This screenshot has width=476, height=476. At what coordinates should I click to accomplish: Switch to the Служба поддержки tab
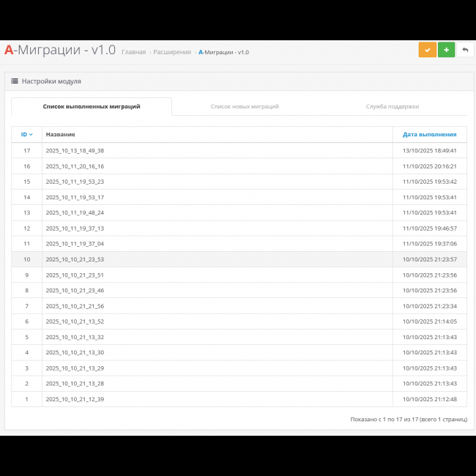(x=392, y=107)
